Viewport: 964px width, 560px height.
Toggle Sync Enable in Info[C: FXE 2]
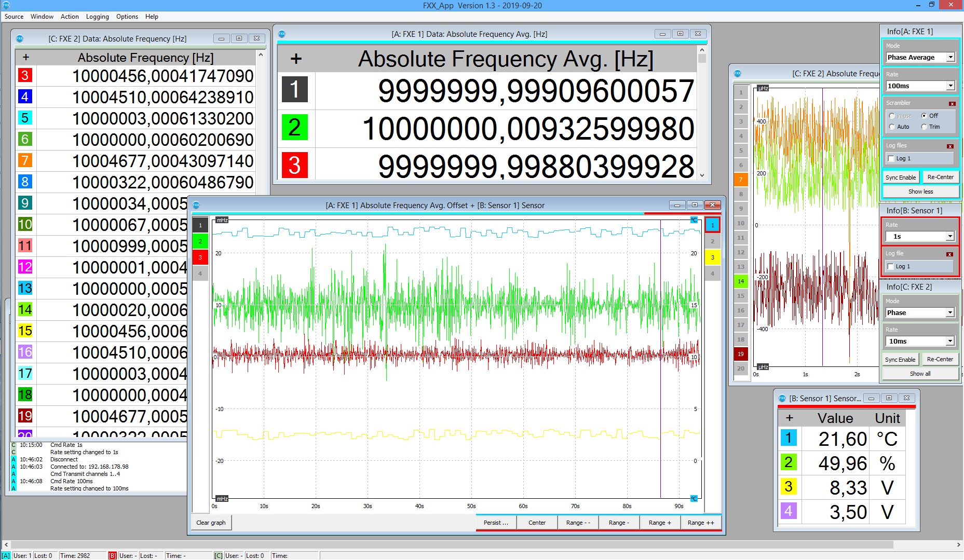click(900, 360)
